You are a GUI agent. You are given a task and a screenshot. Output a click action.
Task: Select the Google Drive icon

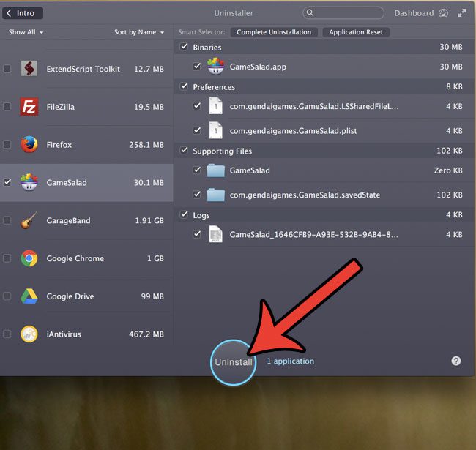pos(29,296)
